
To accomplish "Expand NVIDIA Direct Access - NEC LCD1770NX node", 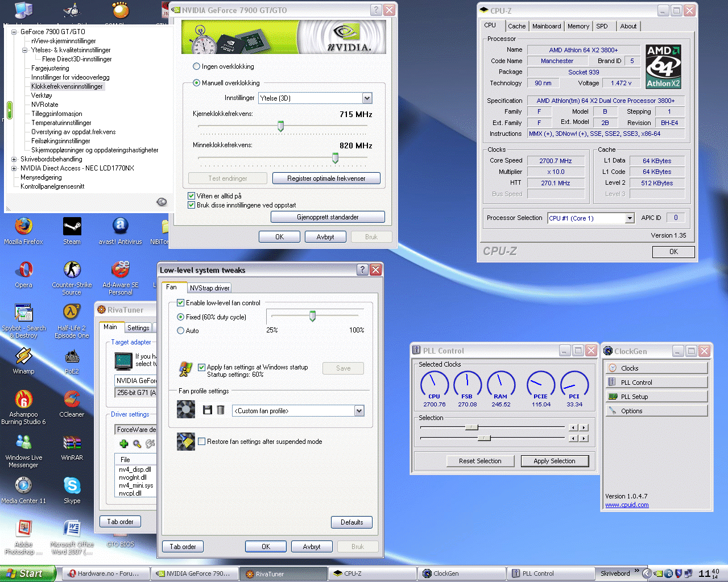I will point(14,168).
